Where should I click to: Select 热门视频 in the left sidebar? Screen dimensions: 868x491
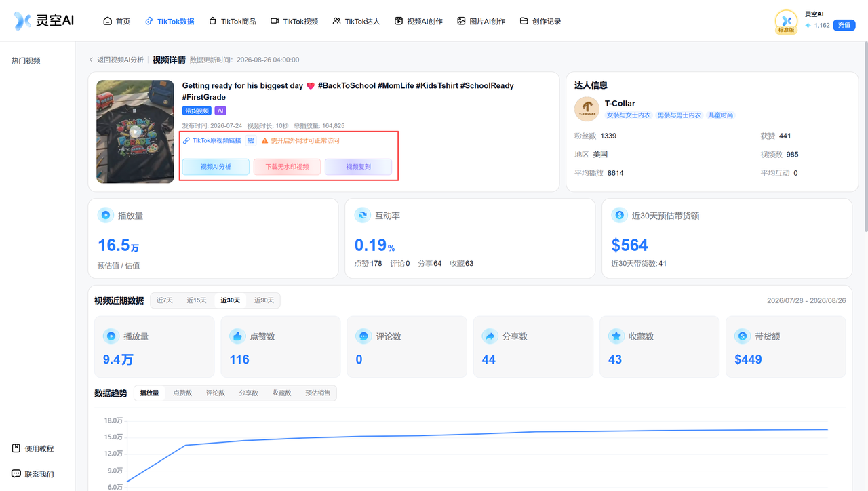(x=26, y=60)
